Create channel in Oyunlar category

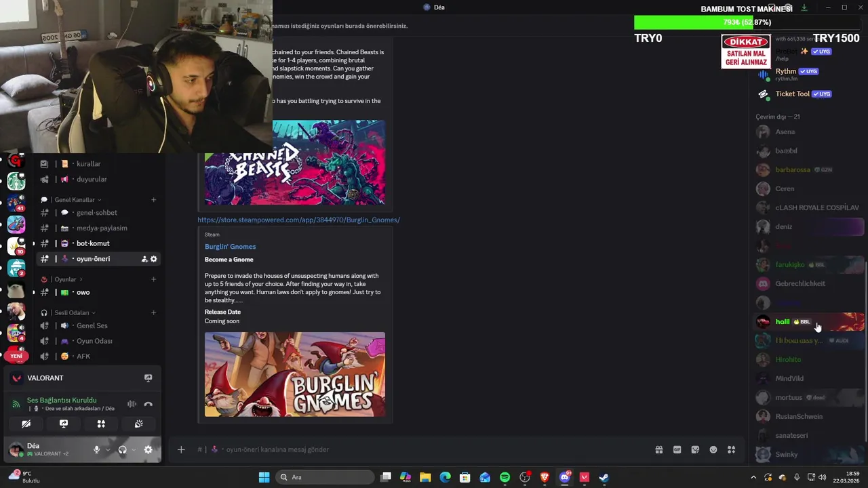pos(154,279)
